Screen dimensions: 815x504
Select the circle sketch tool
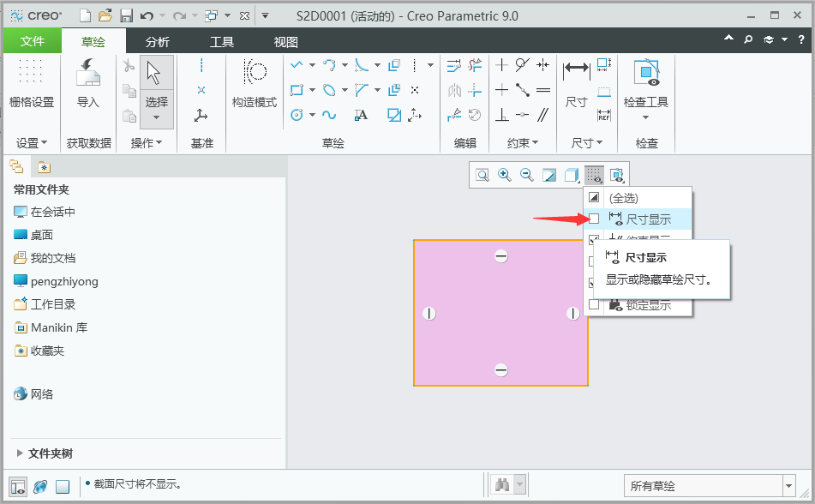297,115
